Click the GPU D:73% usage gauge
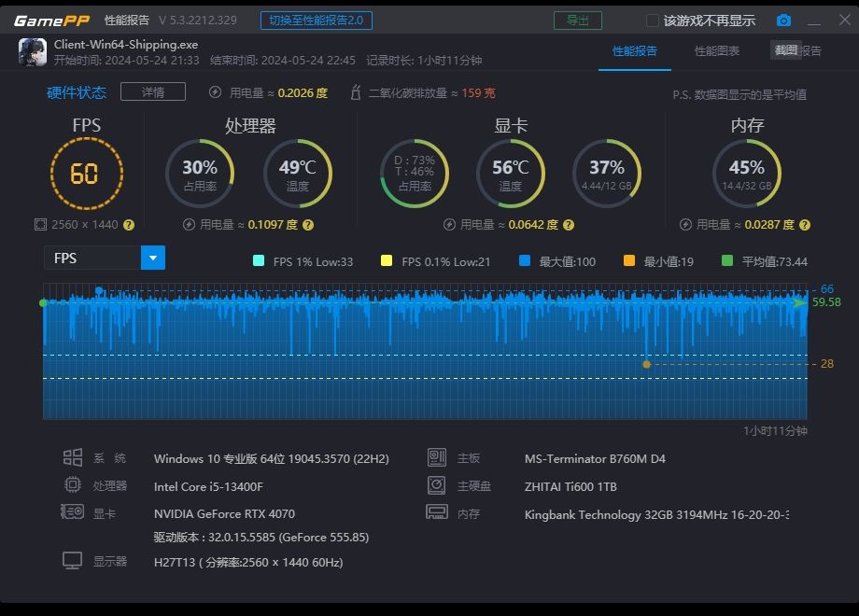 pyautogui.click(x=415, y=174)
